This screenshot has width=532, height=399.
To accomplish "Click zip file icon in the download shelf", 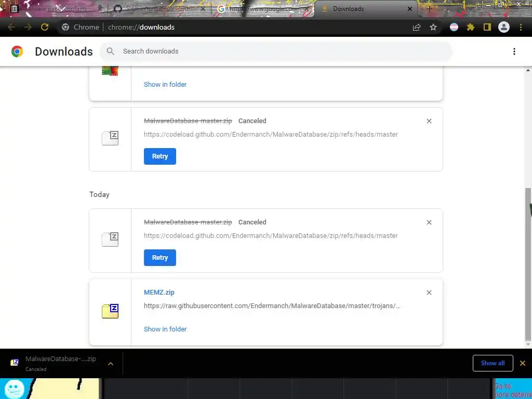I will pyautogui.click(x=14, y=363).
